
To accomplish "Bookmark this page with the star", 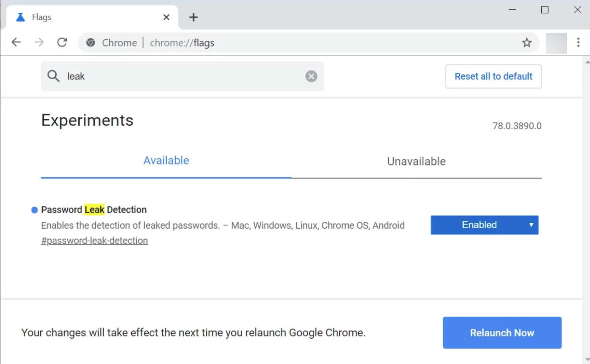I will (x=526, y=43).
